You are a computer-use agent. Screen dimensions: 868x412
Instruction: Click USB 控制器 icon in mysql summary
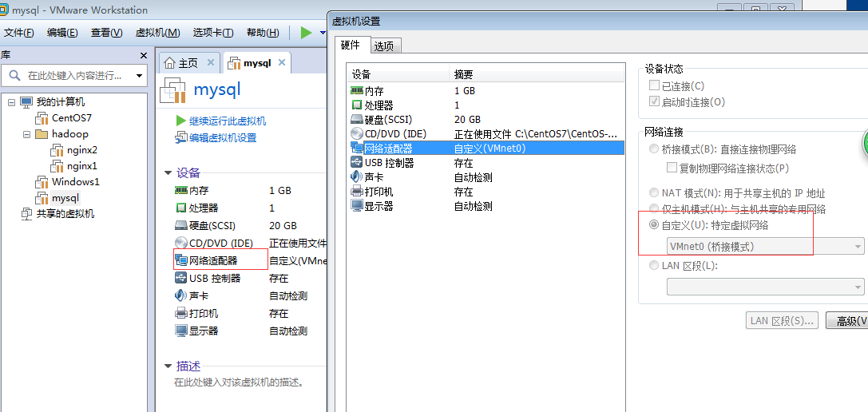click(x=181, y=279)
